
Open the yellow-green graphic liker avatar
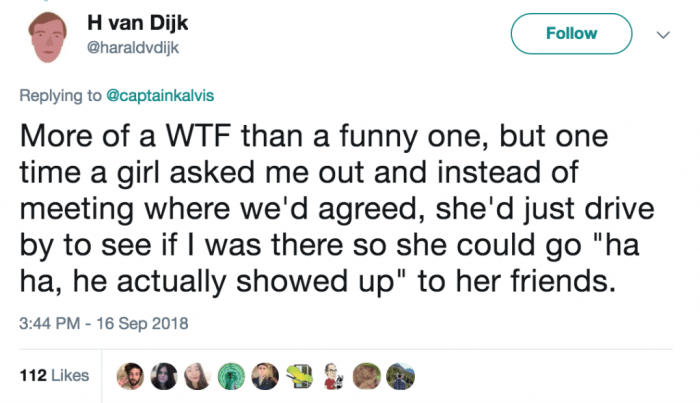pos(297,376)
